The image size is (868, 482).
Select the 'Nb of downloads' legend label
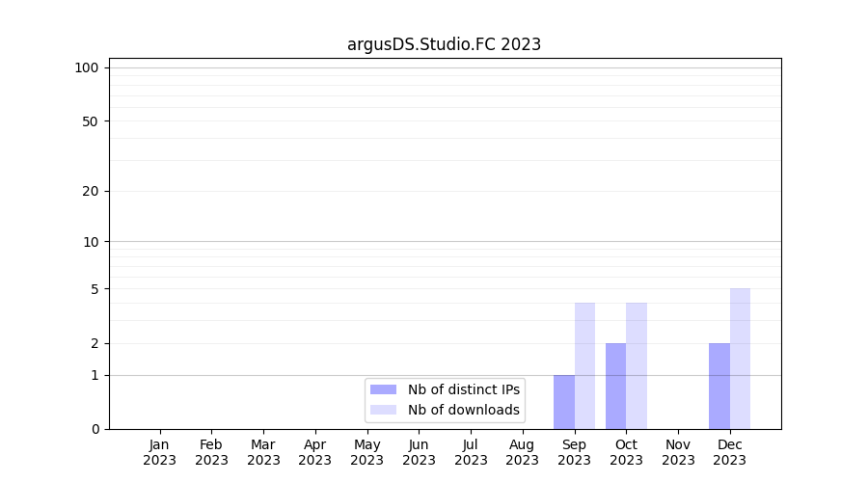point(463,410)
